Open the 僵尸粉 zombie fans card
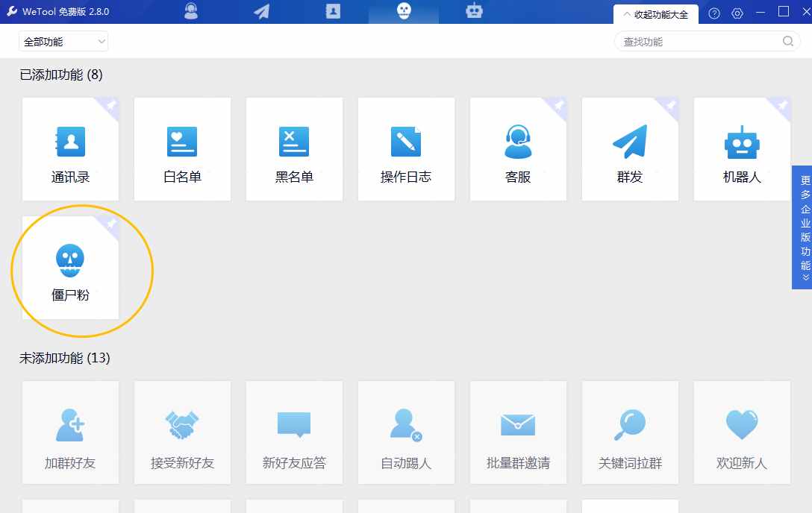 pos(70,268)
